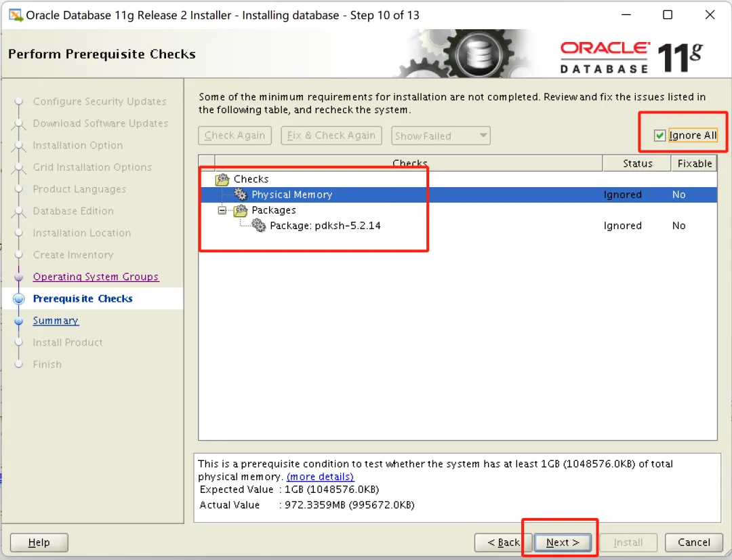Click the Finish step
732x560 pixels.
click(47, 364)
